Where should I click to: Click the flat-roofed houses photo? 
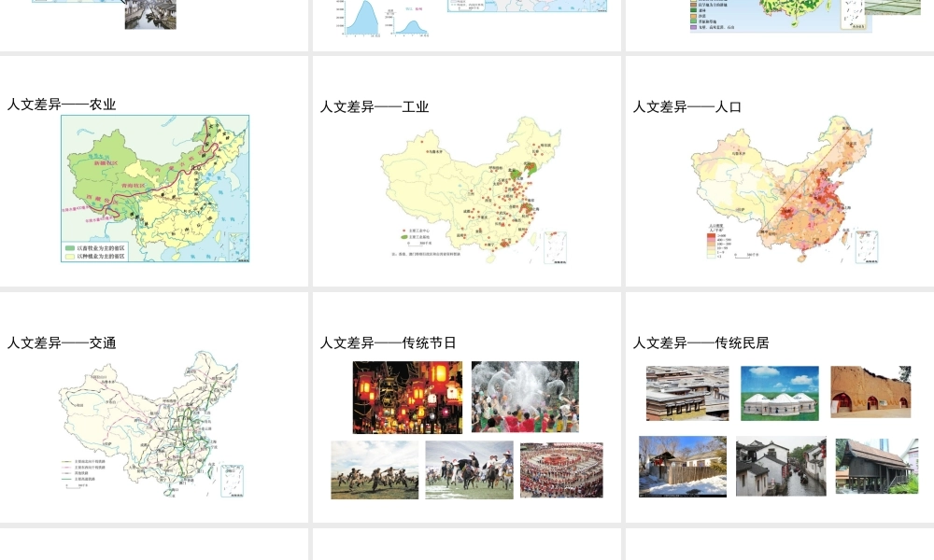coord(687,393)
